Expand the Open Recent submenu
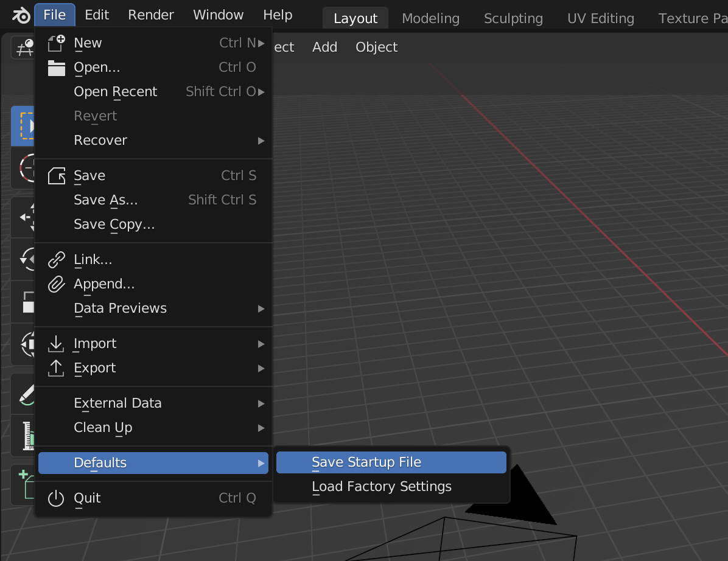 click(x=261, y=92)
